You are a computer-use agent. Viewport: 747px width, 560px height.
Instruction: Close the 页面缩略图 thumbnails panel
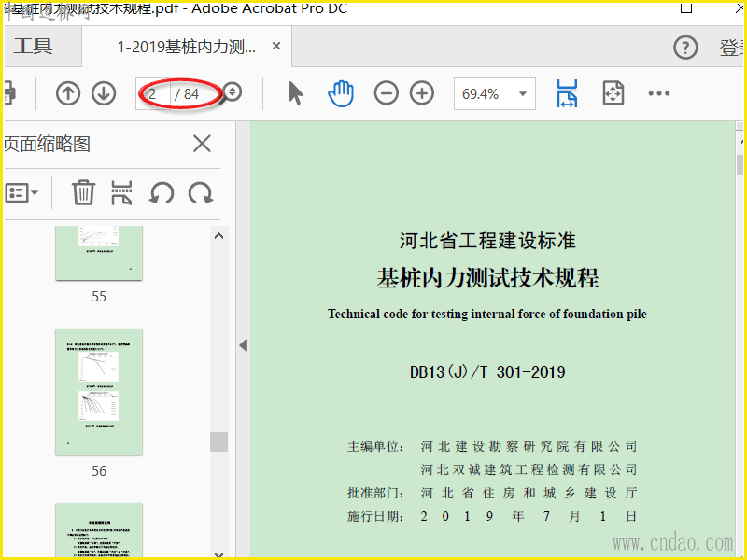click(x=202, y=144)
